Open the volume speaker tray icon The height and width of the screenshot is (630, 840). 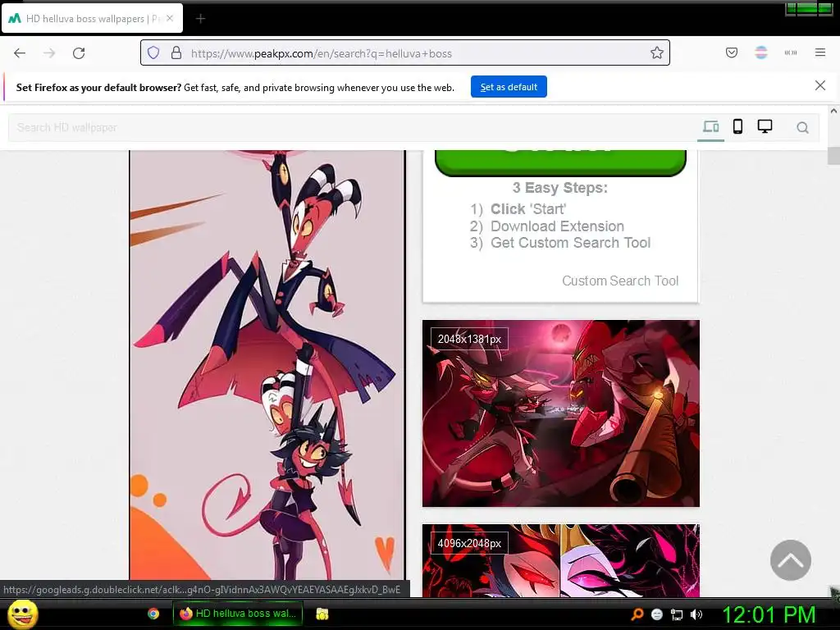(x=696, y=614)
